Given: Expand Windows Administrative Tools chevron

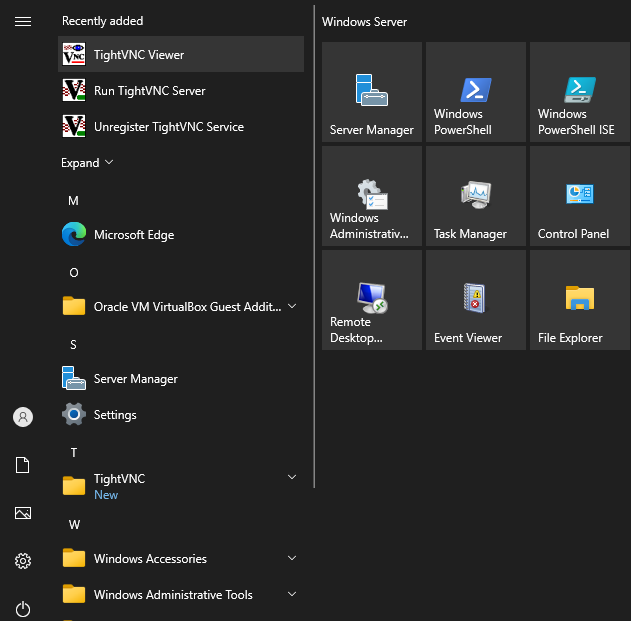Looking at the screenshot, I should (x=292, y=594).
